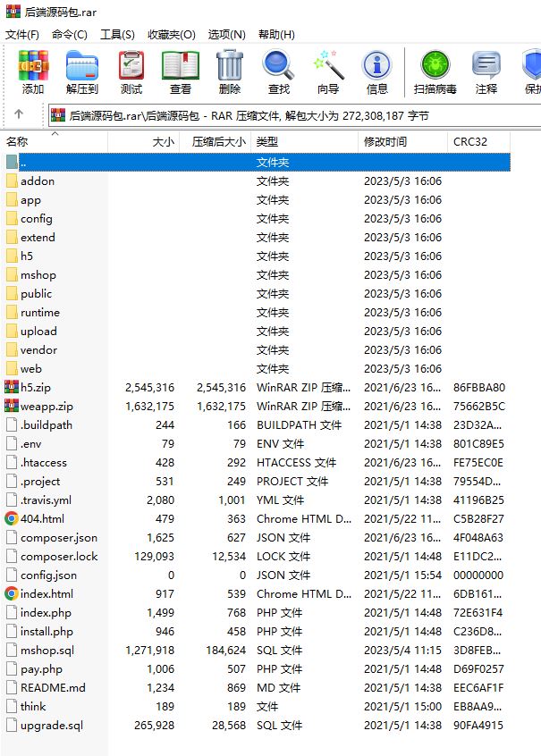Sort by 压缩后大小 column header

[x=216, y=142]
